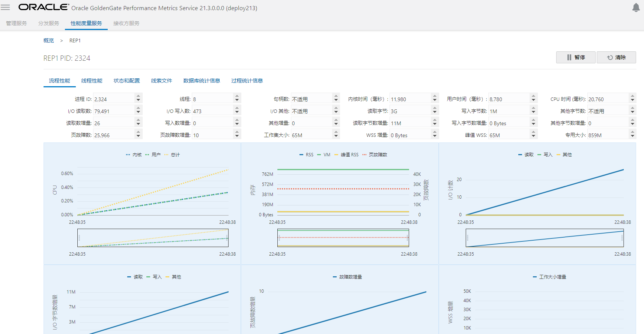Open the 线索文件 tab
The image size is (644, 334).
[162, 81]
